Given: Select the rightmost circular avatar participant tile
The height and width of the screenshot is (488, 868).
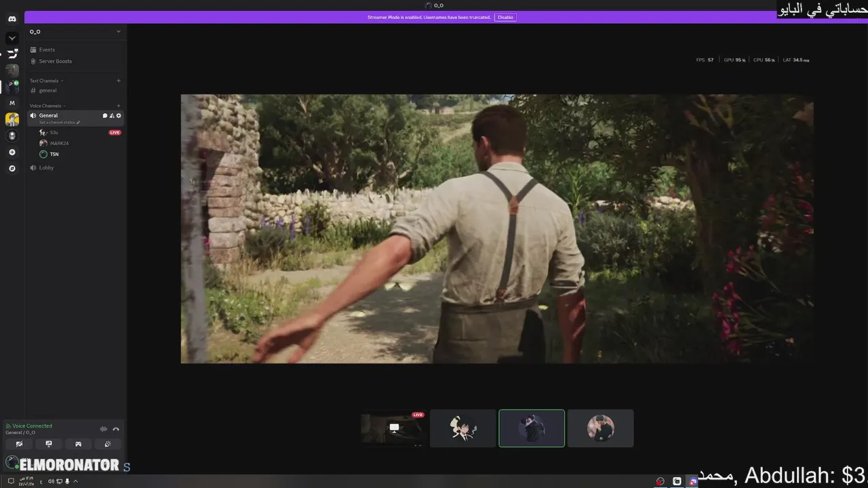Looking at the screenshot, I should click(x=601, y=428).
